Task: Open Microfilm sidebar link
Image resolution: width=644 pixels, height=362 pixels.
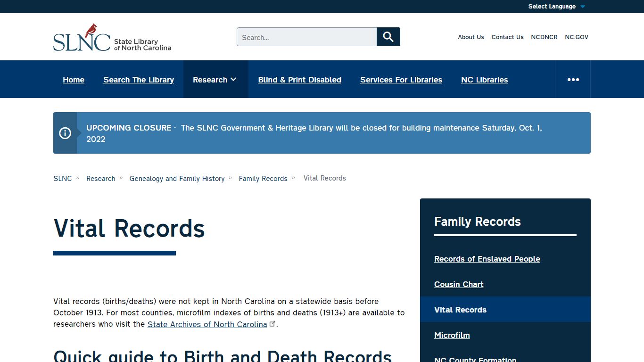Action: click(452, 335)
